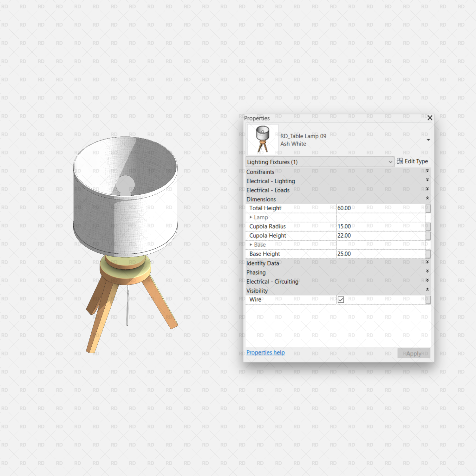Collapse the Visibility section
The width and height of the screenshot is (476, 476).
[x=427, y=289]
